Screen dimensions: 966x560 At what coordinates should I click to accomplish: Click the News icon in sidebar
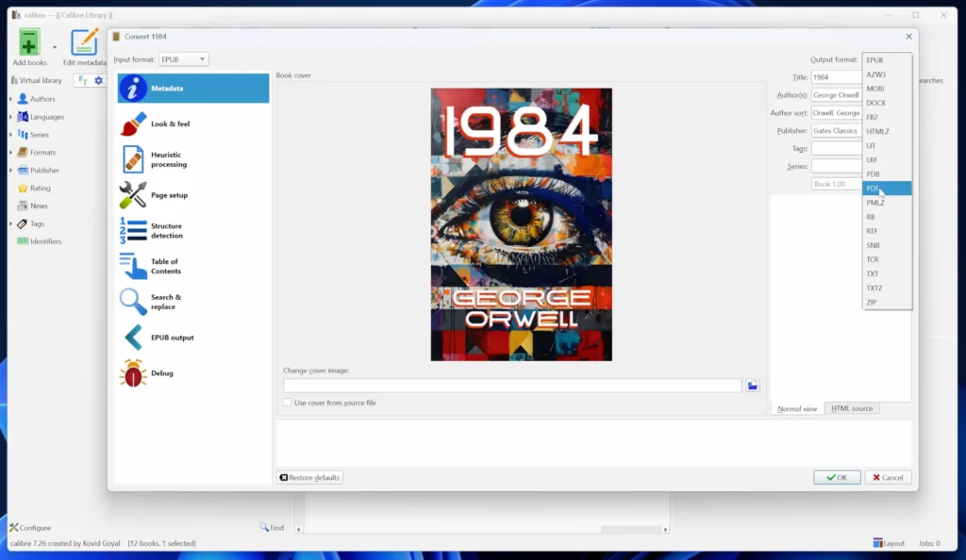pyautogui.click(x=23, y=206)
